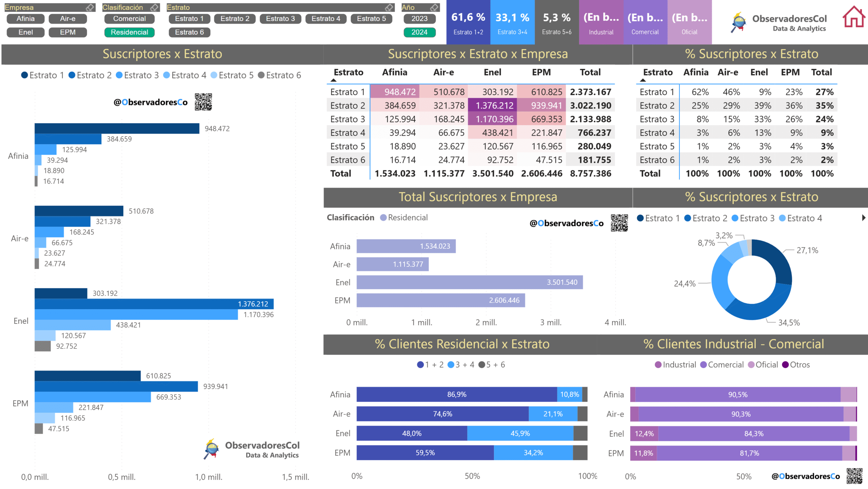Clear the Estrato slicer eraser icon
This screenshot has height=489, width=868.
pyautogui.click(x=389, y=7)
